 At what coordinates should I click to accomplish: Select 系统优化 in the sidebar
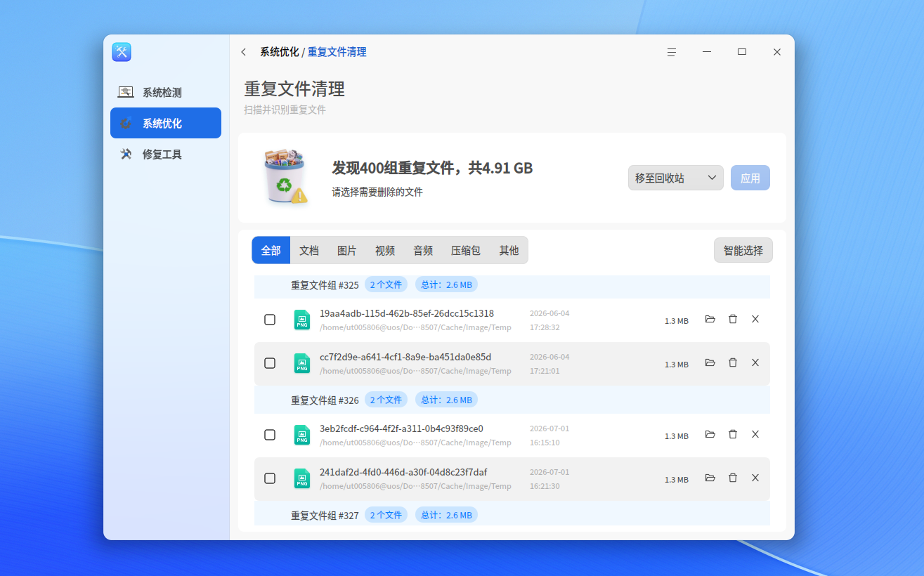166,123
